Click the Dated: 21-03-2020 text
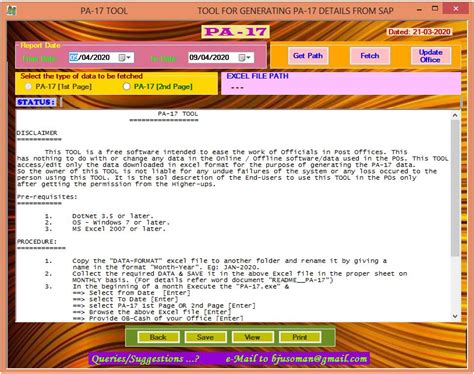Screen dimensions: 474x374 pos(419,32)
